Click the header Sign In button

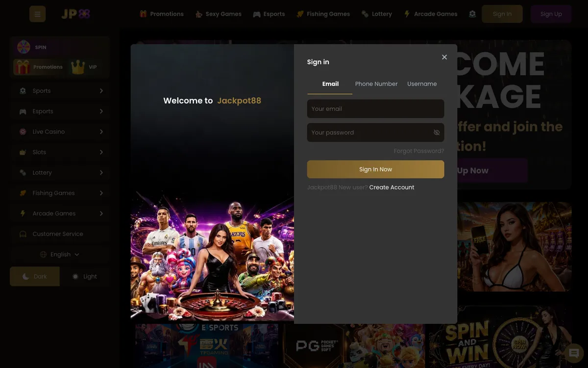[x=502, y=14]
